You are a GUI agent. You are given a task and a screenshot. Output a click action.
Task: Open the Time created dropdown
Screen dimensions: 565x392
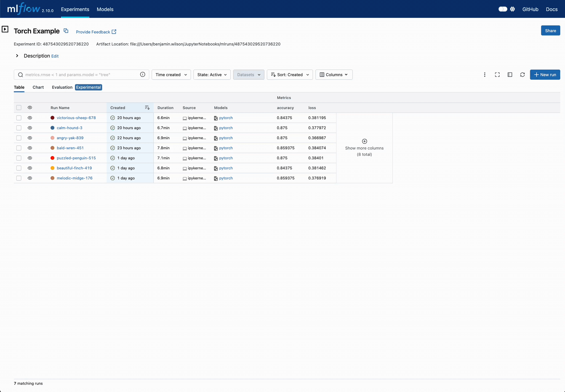pyautogui.click(x=171, y=75)
